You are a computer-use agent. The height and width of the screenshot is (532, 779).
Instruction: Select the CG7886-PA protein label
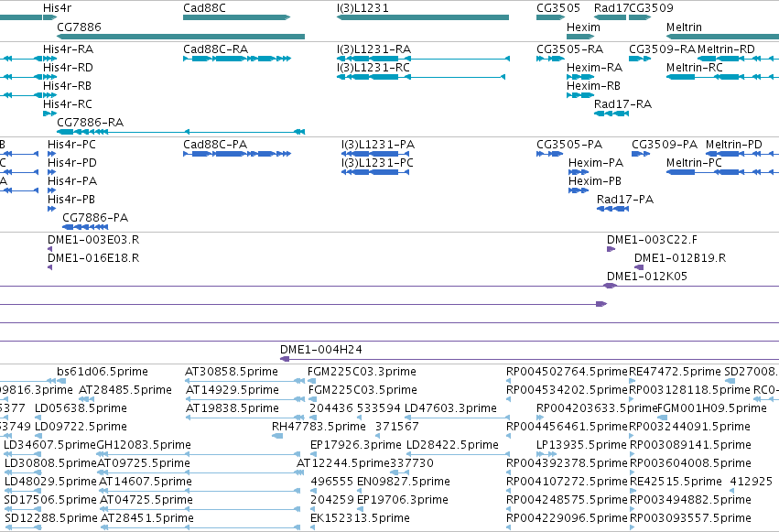(x=95, y=218)
